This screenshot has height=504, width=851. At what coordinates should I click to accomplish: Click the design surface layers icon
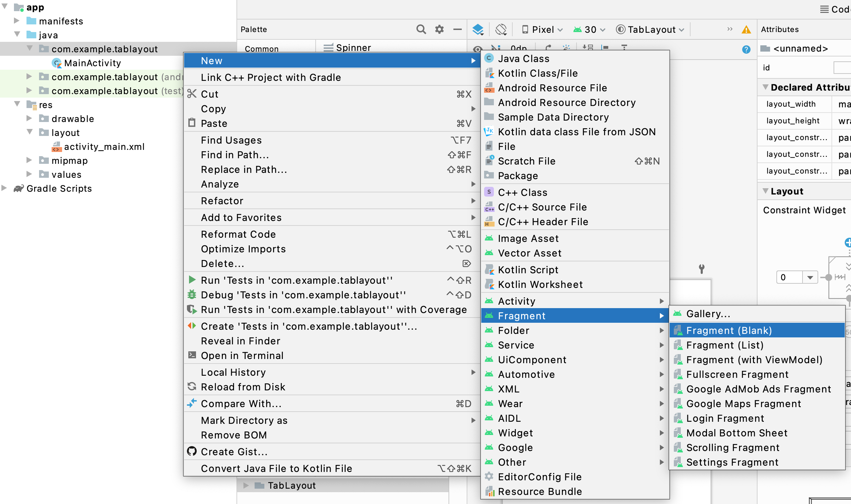(478, 30)
